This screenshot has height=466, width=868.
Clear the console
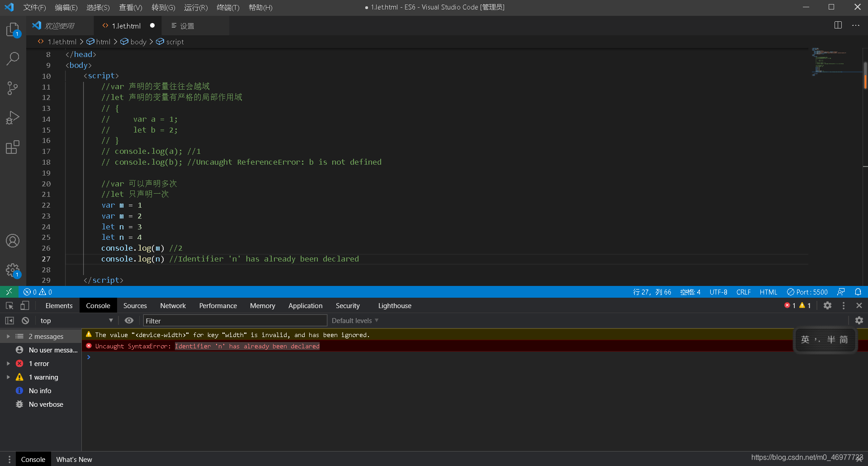click(25, 320)
